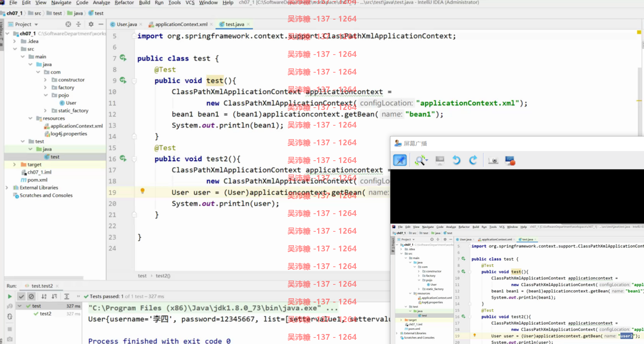644x344 pixels.
Task: Hide the Project panel
Action: tap(101, 24)
